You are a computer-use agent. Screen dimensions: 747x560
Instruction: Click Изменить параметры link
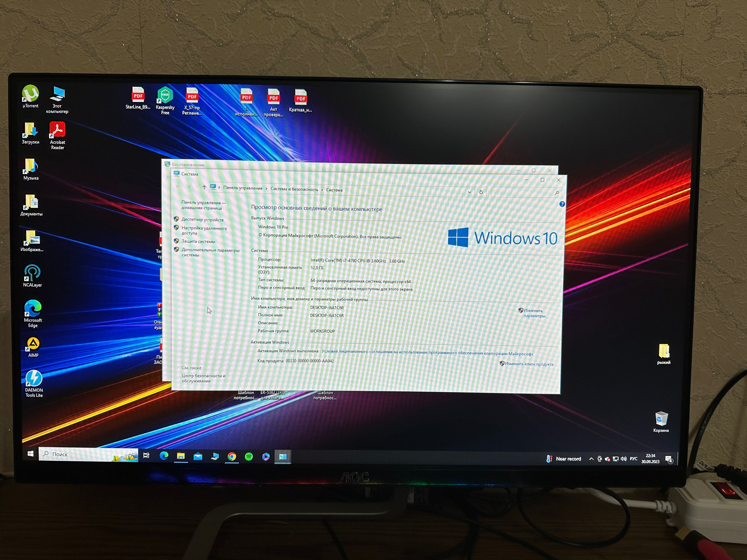tap(534, 313)
